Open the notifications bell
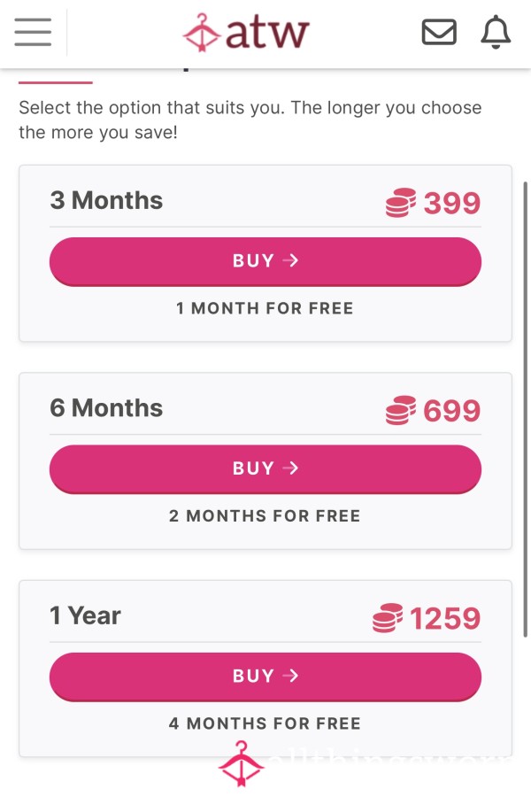 [496, 32]
